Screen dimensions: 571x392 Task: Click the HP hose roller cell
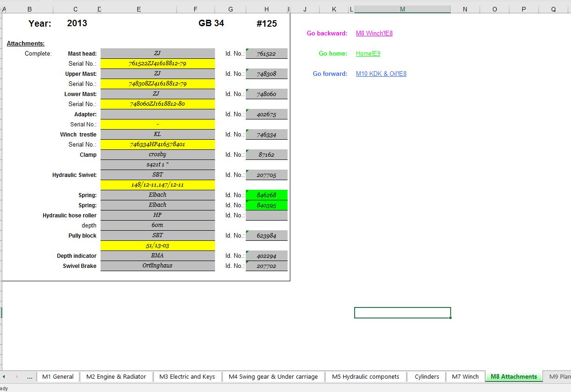coord(158,215)
